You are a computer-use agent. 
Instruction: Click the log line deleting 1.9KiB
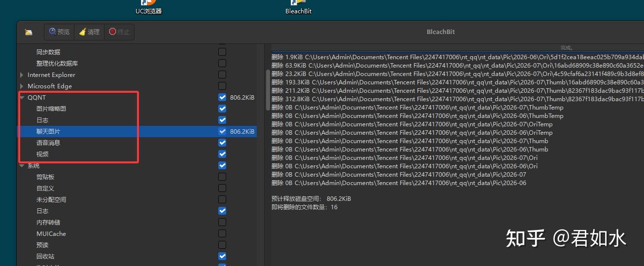(457, 57)
